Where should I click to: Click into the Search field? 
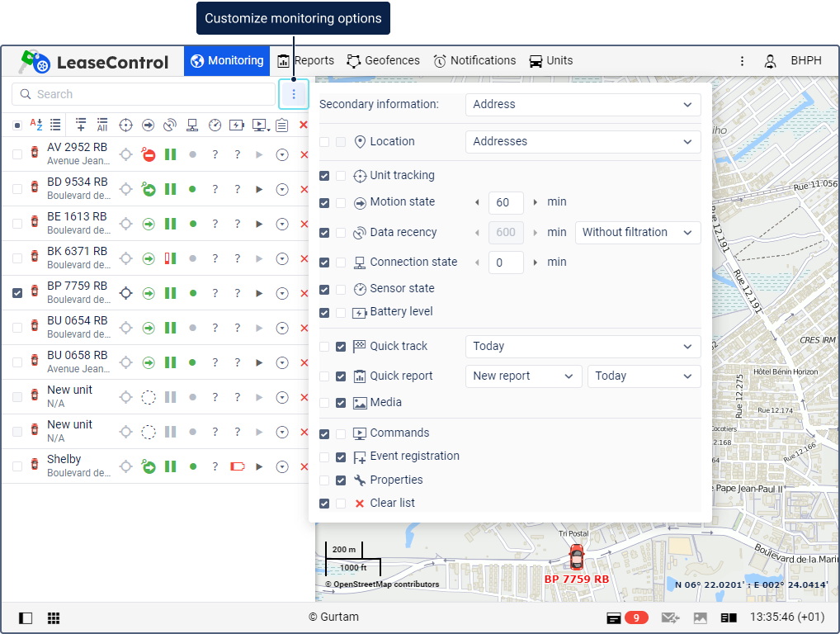coord(144,94)
